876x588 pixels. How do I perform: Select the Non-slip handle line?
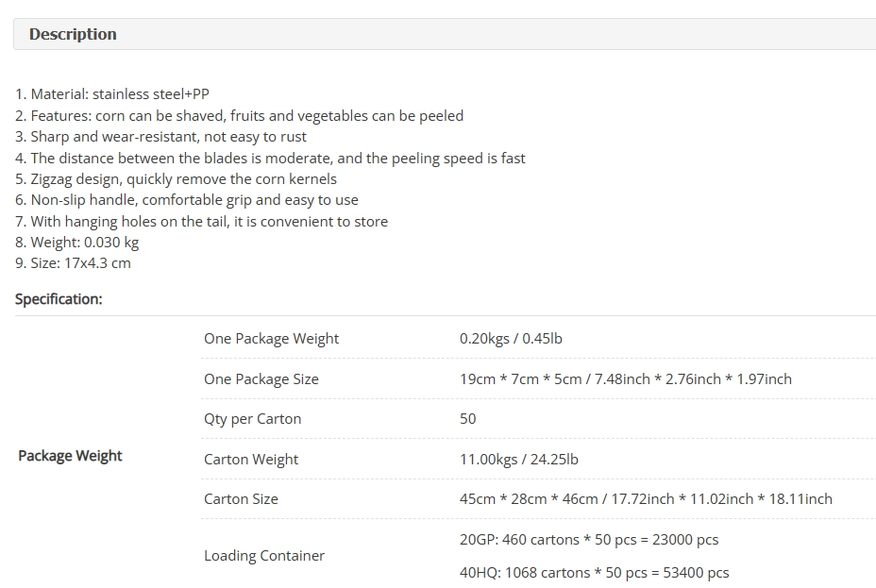(187, 200)
